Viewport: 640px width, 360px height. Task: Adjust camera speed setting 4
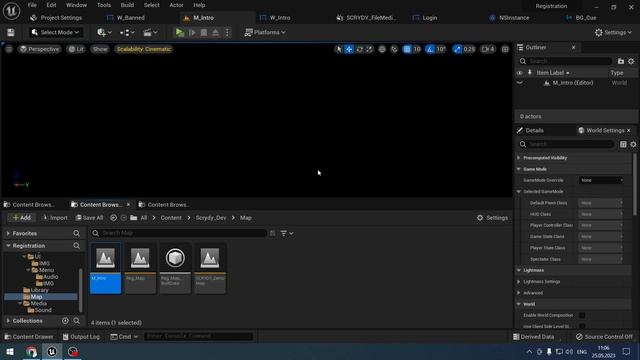coord(488,49)
